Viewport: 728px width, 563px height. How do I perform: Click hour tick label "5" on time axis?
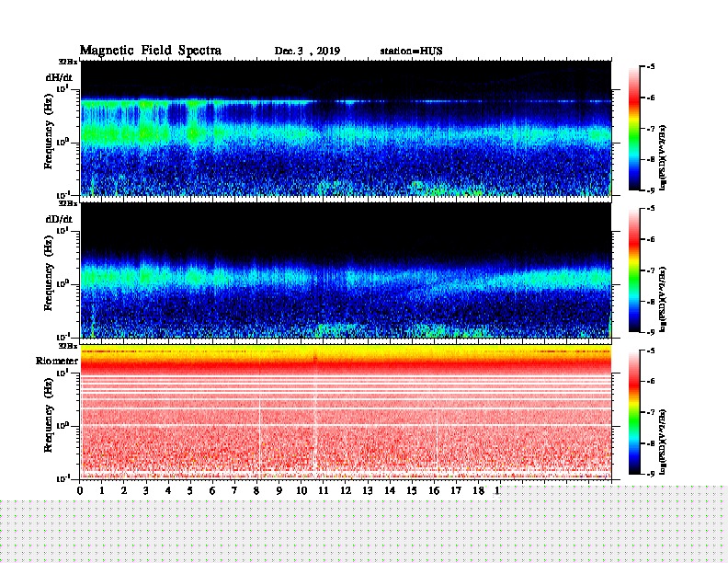[x=190, y=490]
